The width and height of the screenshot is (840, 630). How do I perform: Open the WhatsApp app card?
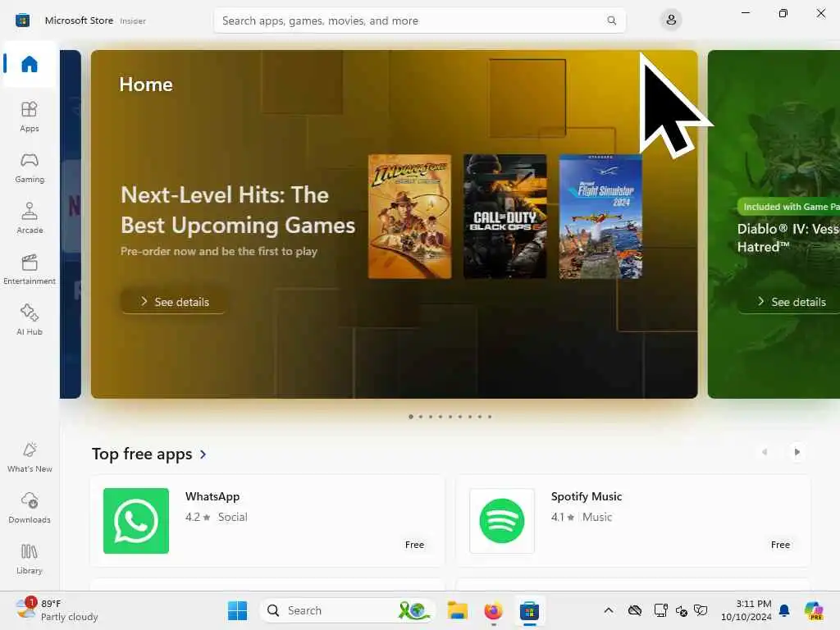coord(267,521)
